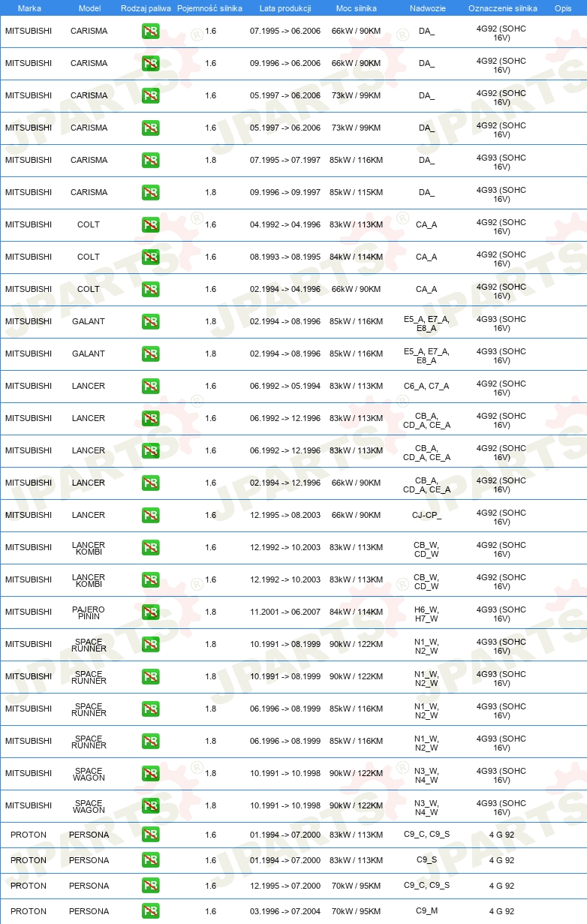Select the body cell CJ-CP_

point(426,516)
